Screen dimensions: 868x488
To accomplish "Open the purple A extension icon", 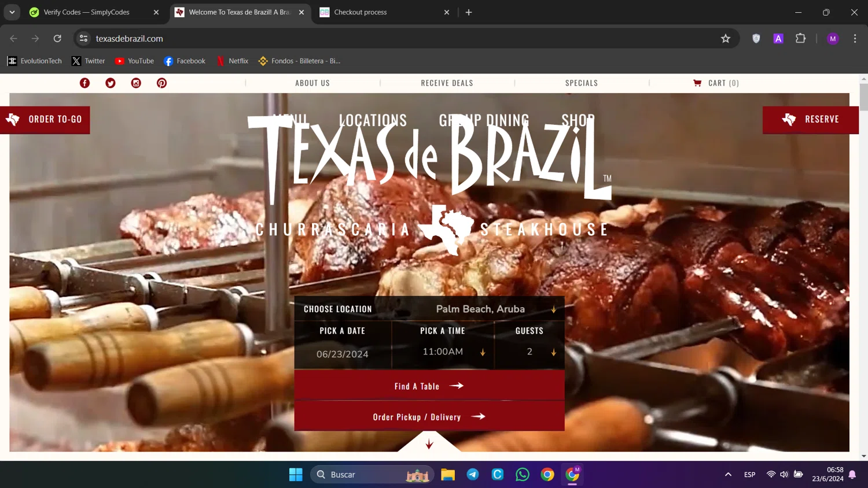I will pos(778,39).
